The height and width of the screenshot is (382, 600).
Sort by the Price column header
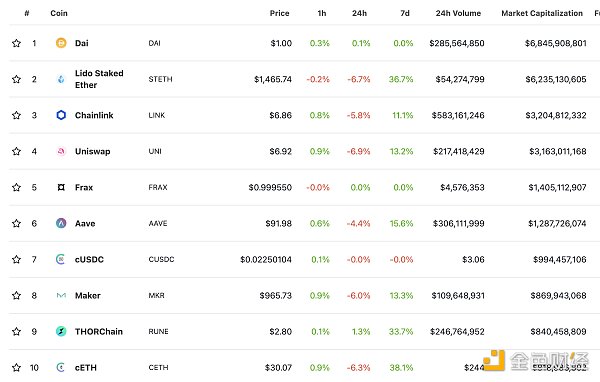click(279, 13)
